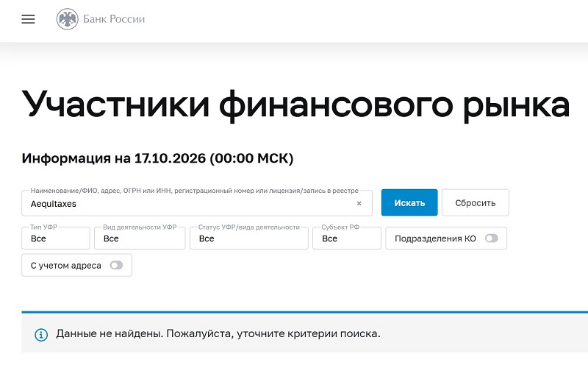The image size is (588, 368).
Task: Click the Bank of Russia emblem logo
Action: tap(67, 19)
